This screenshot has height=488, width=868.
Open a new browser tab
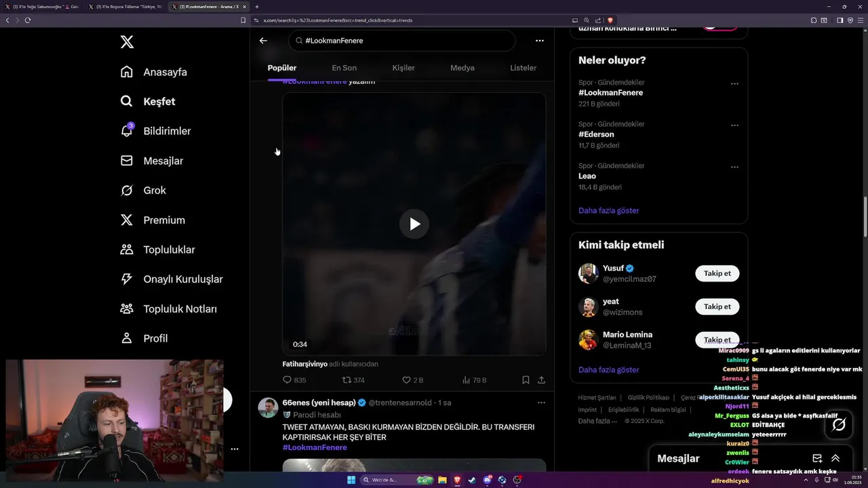click(x=257, y=7)
